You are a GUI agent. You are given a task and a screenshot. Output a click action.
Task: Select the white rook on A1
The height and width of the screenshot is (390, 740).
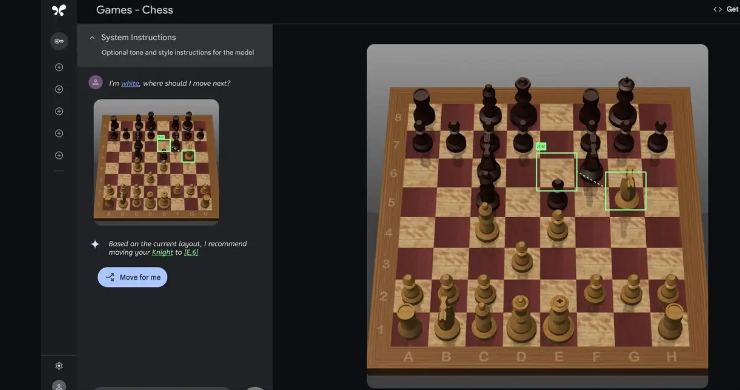click(x=409, y=322)
